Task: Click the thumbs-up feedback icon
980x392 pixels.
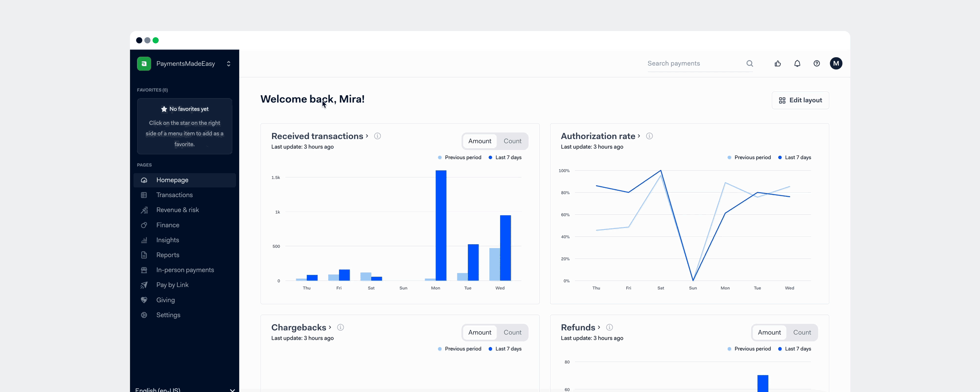Action: click(777, 63)
